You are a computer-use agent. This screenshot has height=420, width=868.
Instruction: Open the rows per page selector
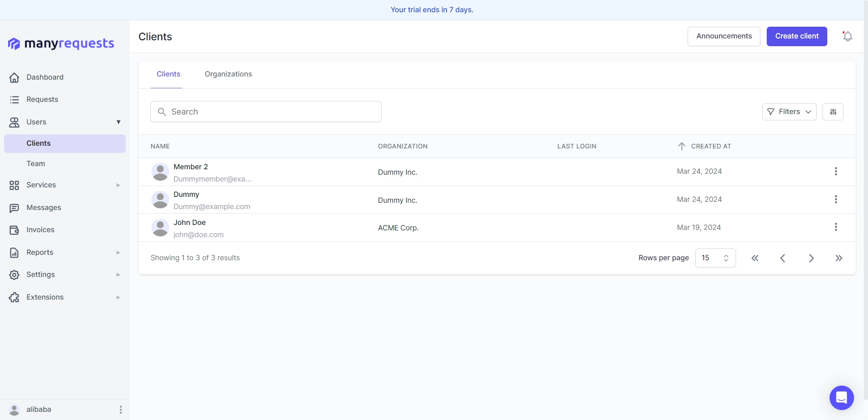715,258
